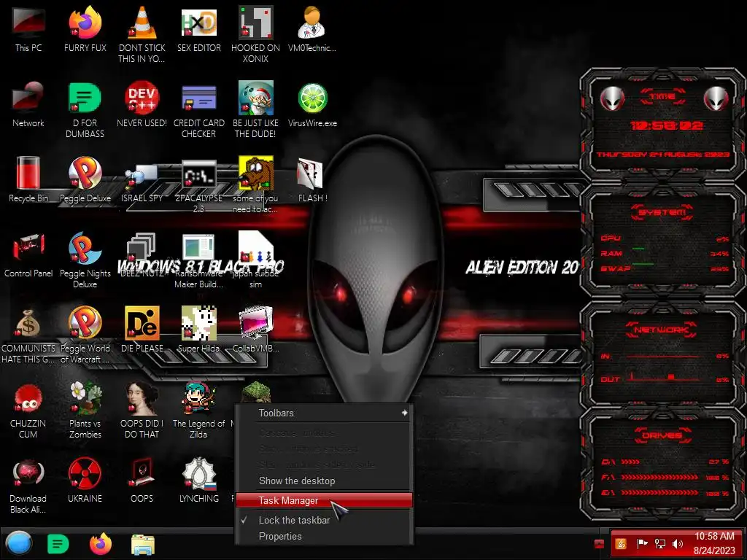Click the Java tray icon
The height and width of the screenshot is (560, 747).
pyautogui.click(x=621, y=544)
